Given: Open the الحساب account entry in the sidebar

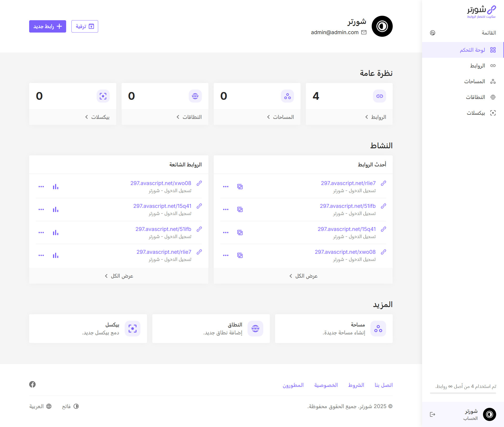Looking at the screenshot, I should tap(480, 414).
